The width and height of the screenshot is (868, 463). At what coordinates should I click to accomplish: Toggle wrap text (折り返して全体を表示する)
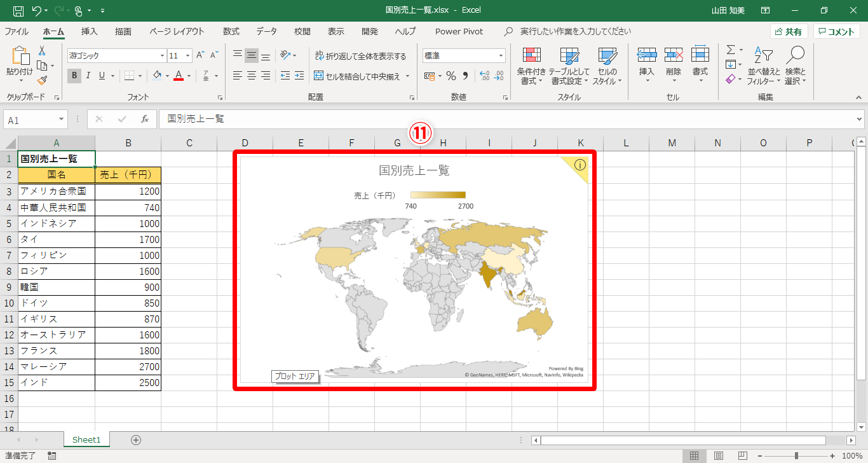(360, 56)
